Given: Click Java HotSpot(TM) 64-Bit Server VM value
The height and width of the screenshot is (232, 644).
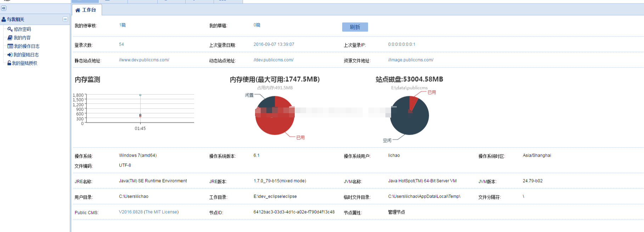Looking at the screenshot, I should pyautogui.click(x=422, y=181).
